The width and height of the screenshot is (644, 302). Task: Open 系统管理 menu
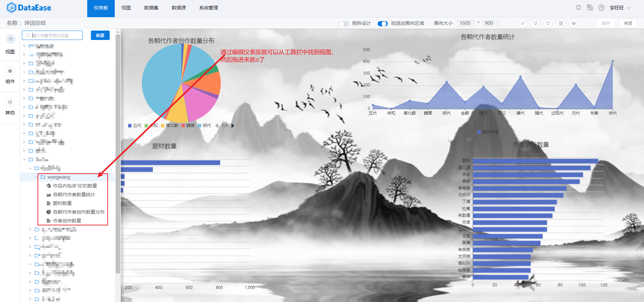[x=209, y=8]
